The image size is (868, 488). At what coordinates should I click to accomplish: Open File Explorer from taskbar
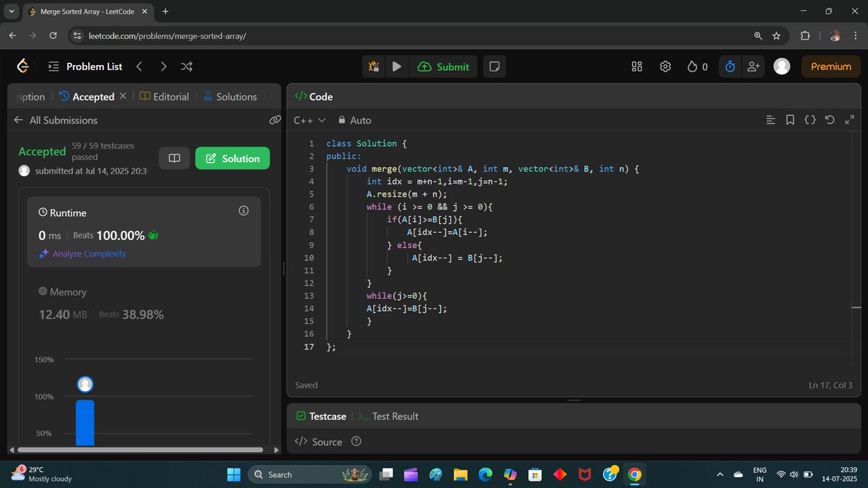[460, 474]
